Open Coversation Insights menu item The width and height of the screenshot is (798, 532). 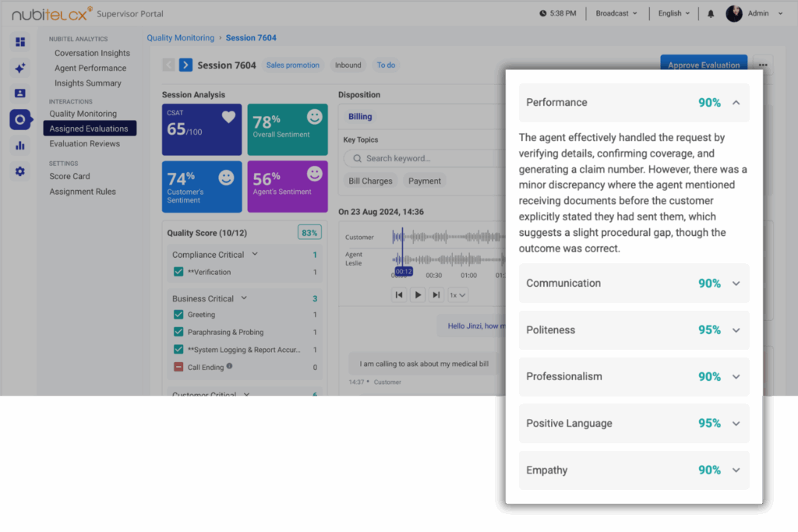pyautogui.click(x=92, y=54)
